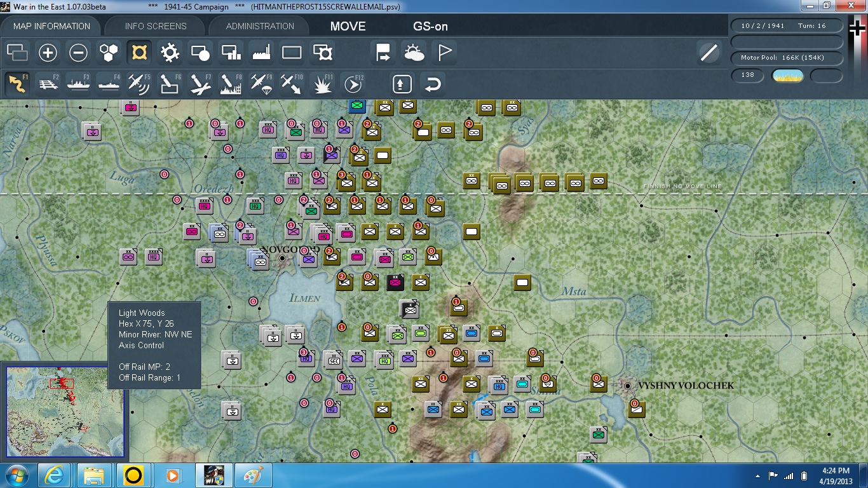Image resolution: width=868 pixels, height=488 pixels.
Task: Select the F1 move mode icon
Action: [17, 84]
